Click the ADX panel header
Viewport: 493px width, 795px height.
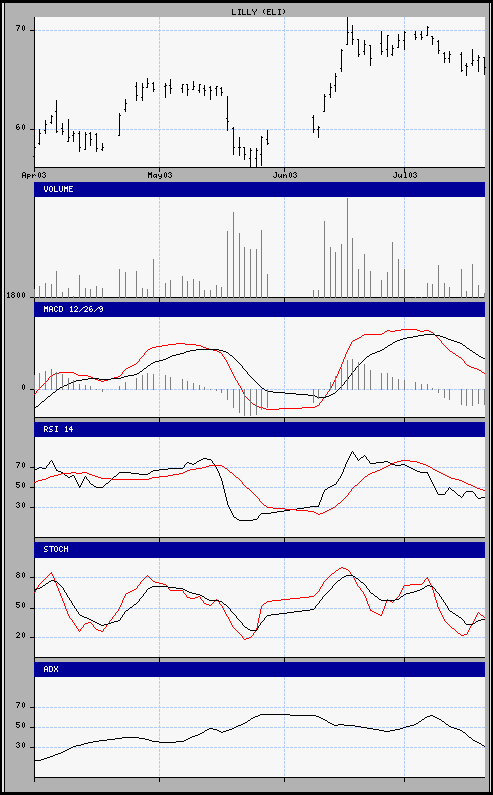point(260,669)
